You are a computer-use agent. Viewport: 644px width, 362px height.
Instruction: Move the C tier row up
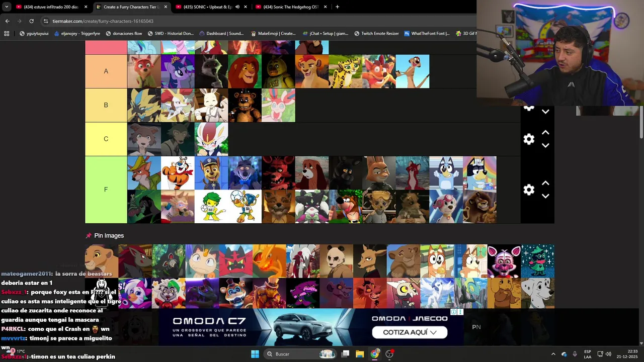(x=545, y=133)
